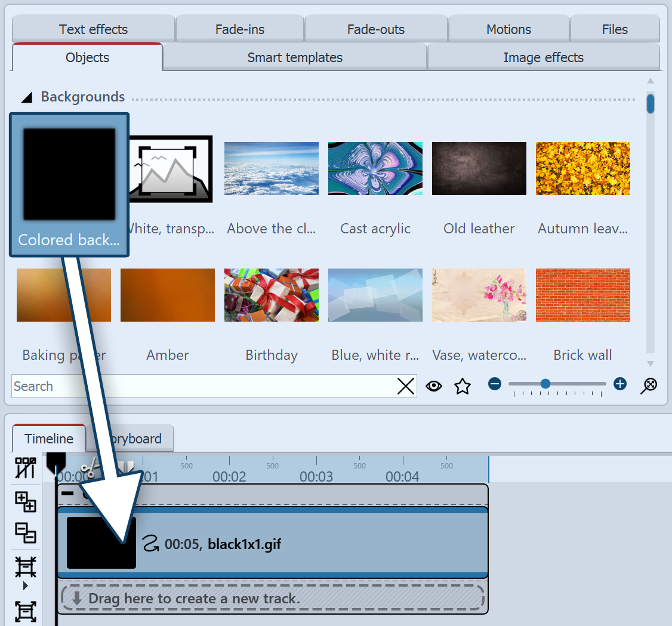Toggle the eye visibility filter icon
Screen dimensions: 672x626
[x=434, y=386]
